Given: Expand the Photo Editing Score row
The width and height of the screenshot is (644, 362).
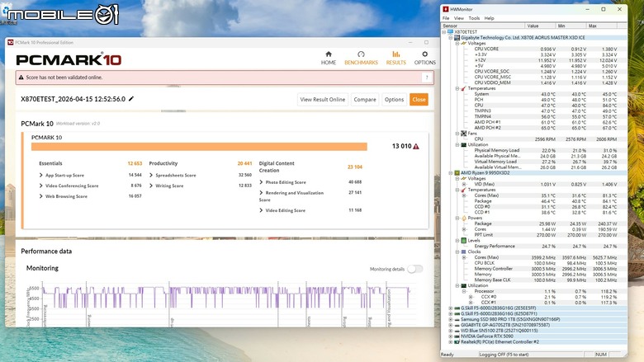Looking at the screenshot, I should pos(261,182).
